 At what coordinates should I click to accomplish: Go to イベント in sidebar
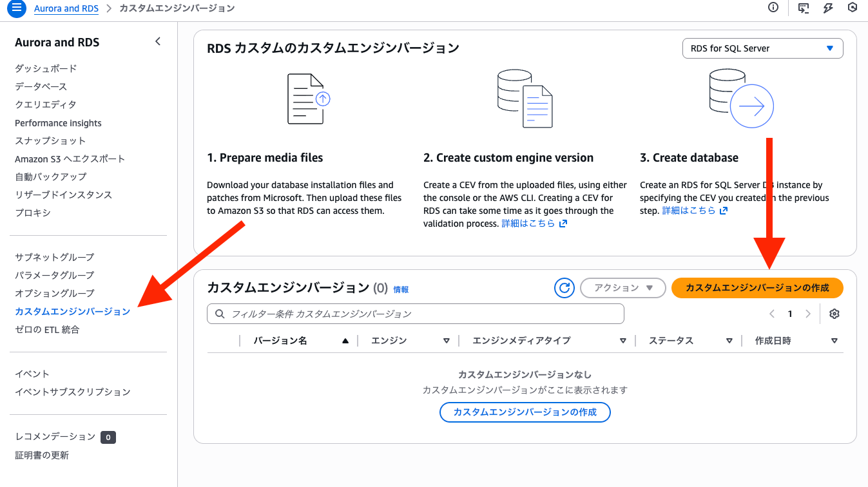click(32, 374)
